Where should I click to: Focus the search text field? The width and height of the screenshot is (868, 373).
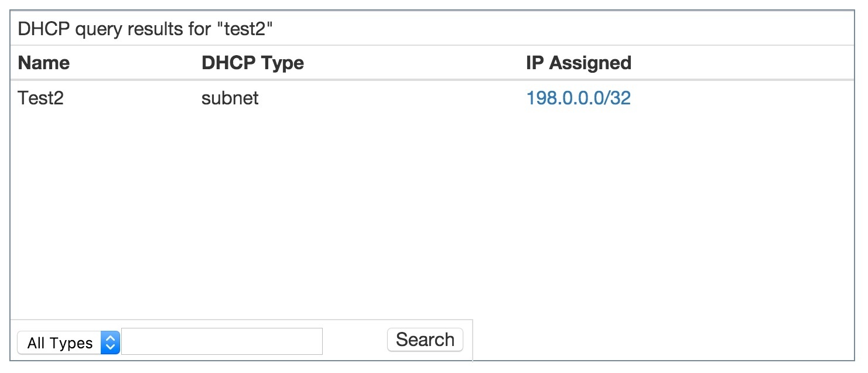[222, 341]
